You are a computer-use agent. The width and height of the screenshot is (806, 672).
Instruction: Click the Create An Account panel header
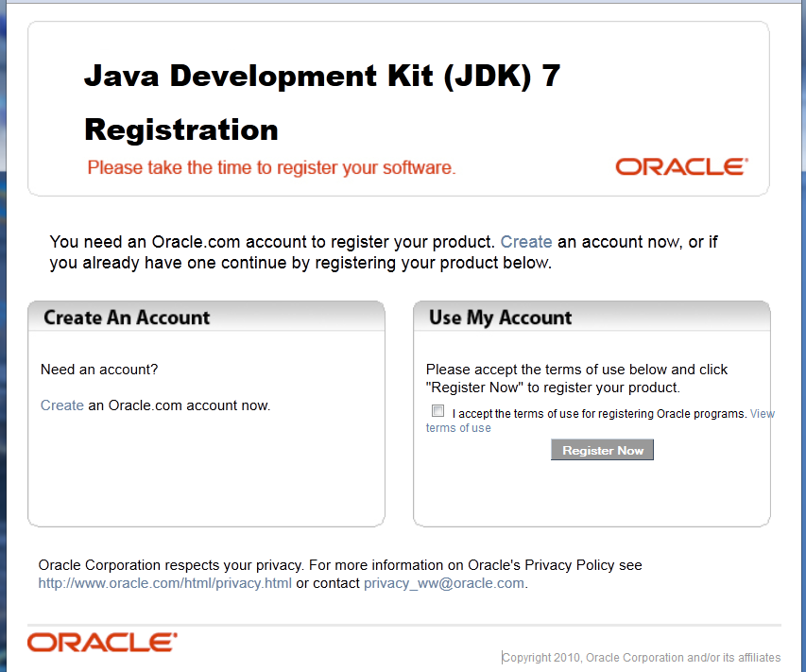coord(128,317)
